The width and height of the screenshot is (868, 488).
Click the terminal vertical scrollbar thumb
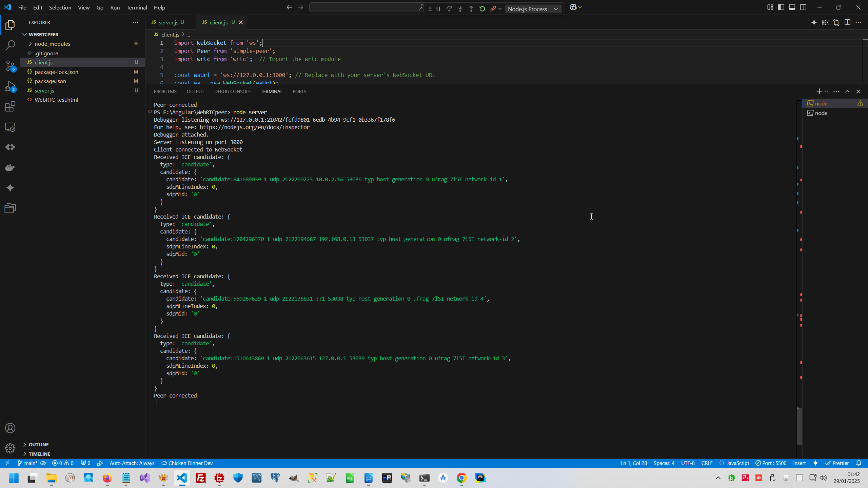(799, 426)
